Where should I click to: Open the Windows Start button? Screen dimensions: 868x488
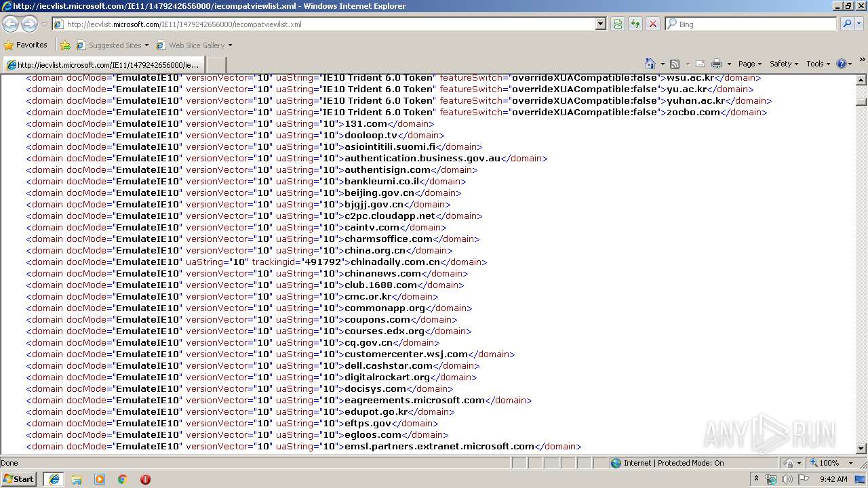[19, 479]
